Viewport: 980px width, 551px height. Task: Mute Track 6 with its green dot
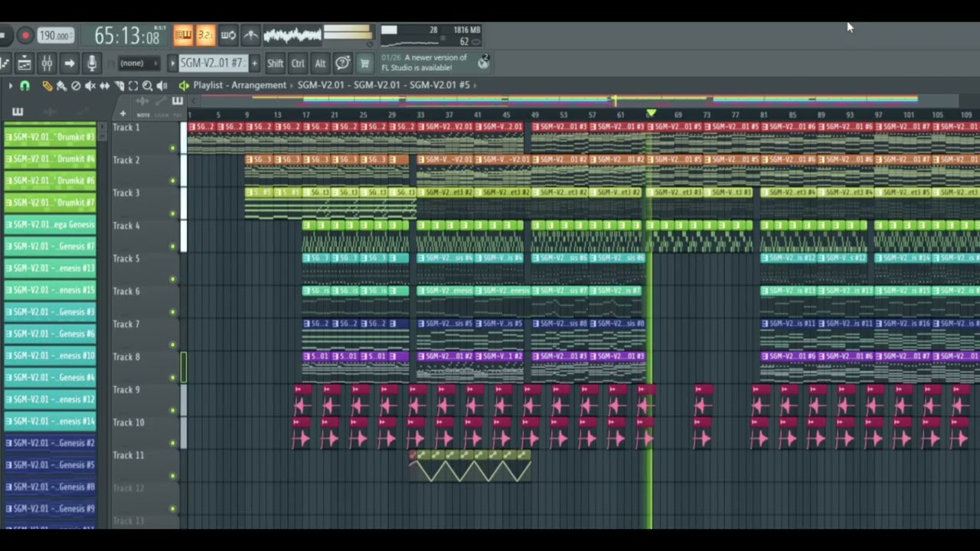click(172, 312)
